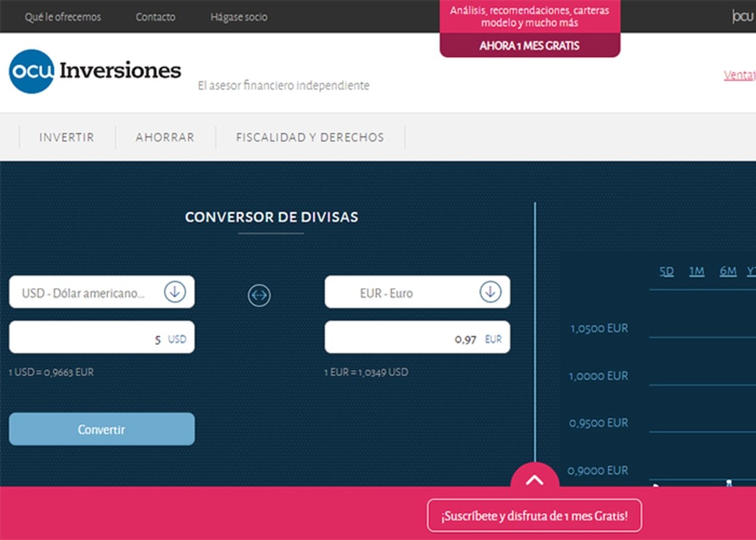Image resolution: width=756 pixels, height=540 pixels.
Task: Click the down-arrow icon in USD selector
Action: click(175, 292)
